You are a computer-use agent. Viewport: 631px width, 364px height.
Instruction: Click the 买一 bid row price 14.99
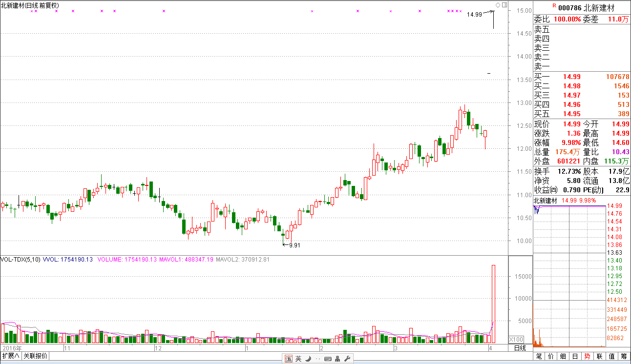coord(572,77)
